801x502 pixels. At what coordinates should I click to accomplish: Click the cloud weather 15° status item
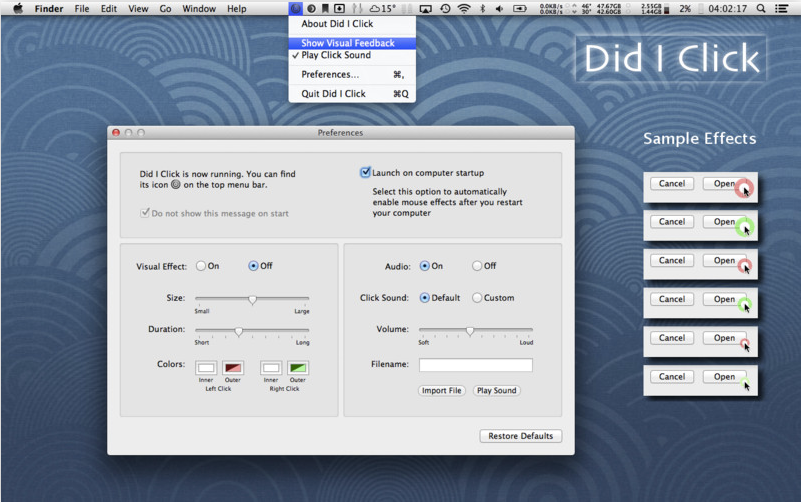[383, 9]
